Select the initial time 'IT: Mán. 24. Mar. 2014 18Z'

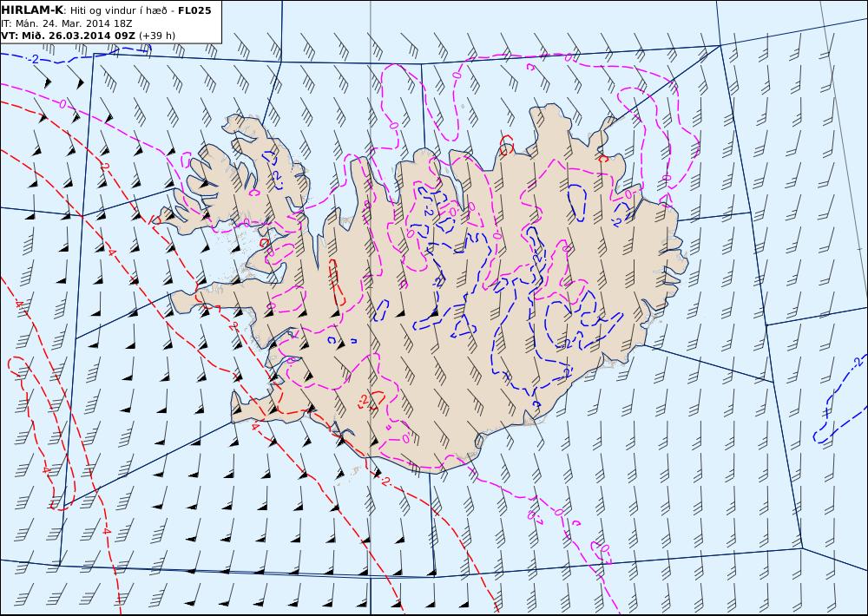[x=68, y=23]
